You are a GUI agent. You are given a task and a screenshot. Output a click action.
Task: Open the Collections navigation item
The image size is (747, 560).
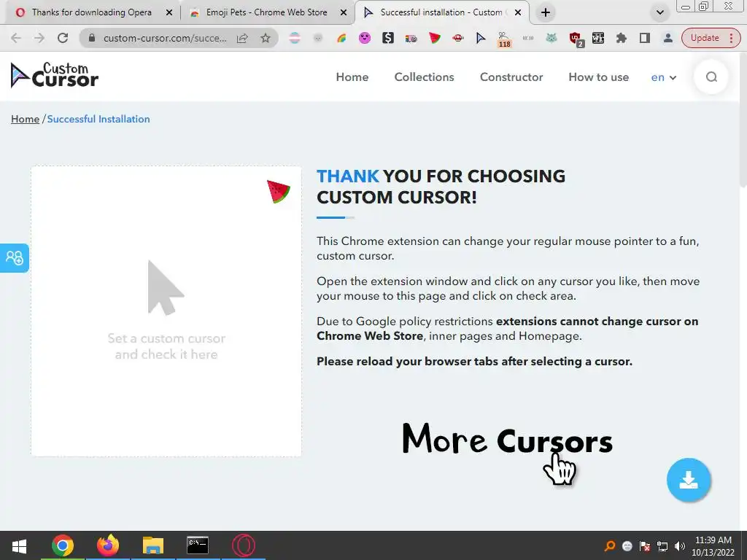pos(424,77)
